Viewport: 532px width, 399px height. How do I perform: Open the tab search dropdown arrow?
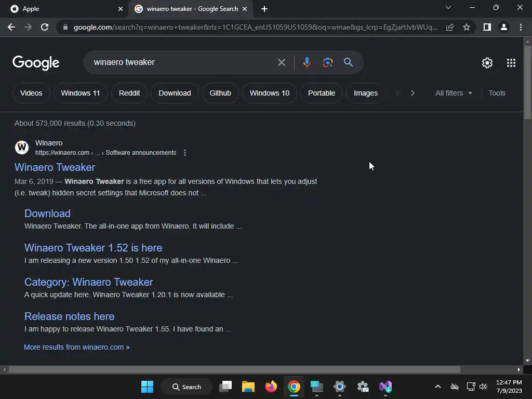click(x=448, y=7)
